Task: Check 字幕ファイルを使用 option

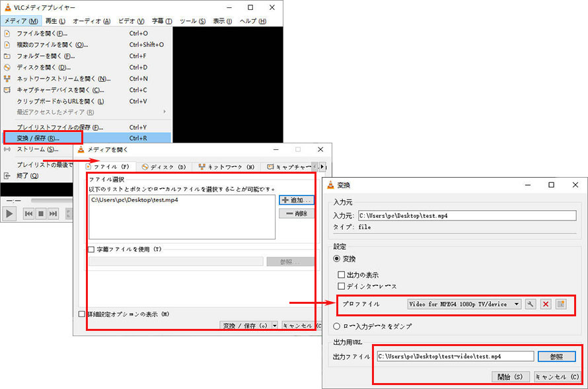Action: click(x=91, y=249)
